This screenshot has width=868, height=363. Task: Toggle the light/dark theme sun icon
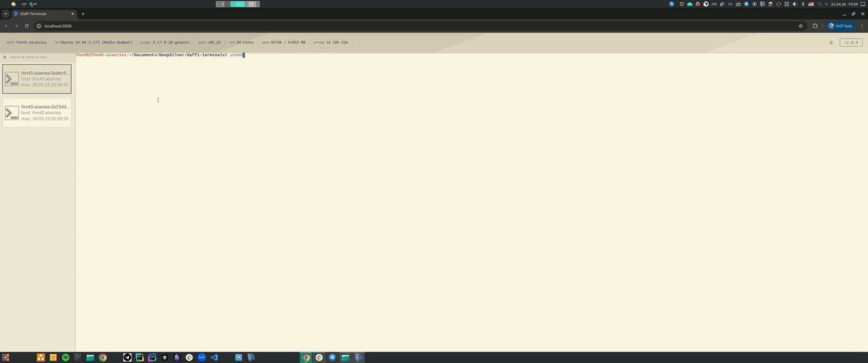tap(831, 43)
